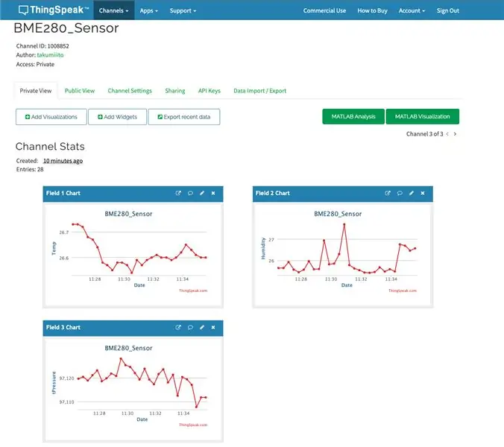This screenshot has height=447, width=504.
Task: Click the ThingSpeak logo
Action: pos(54,10)
